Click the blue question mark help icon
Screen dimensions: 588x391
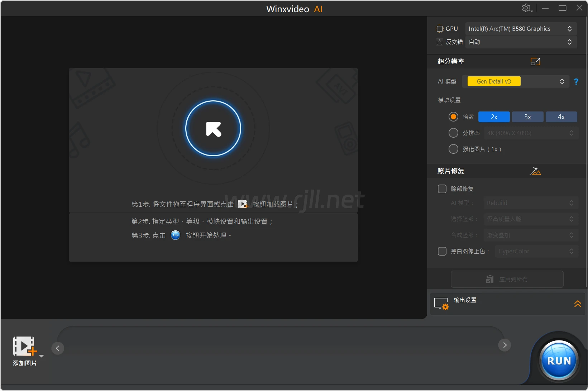[576, 82]
